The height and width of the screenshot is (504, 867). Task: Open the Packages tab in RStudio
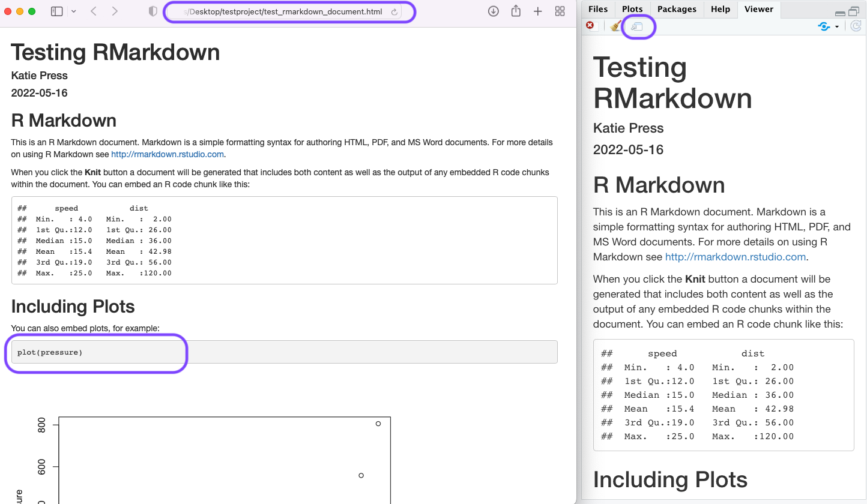[x=677, y=9]
